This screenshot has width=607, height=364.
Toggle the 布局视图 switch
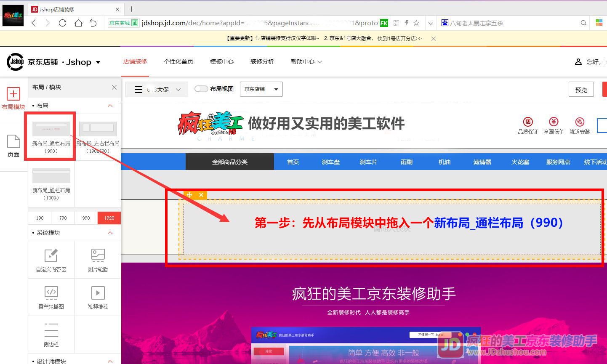point(201,89)
